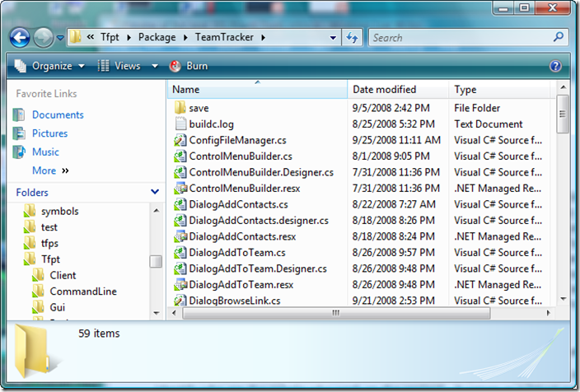This screenshot has width=580, height=392.
Task: Select Gui folder in tree
Action: pos(58,307)
